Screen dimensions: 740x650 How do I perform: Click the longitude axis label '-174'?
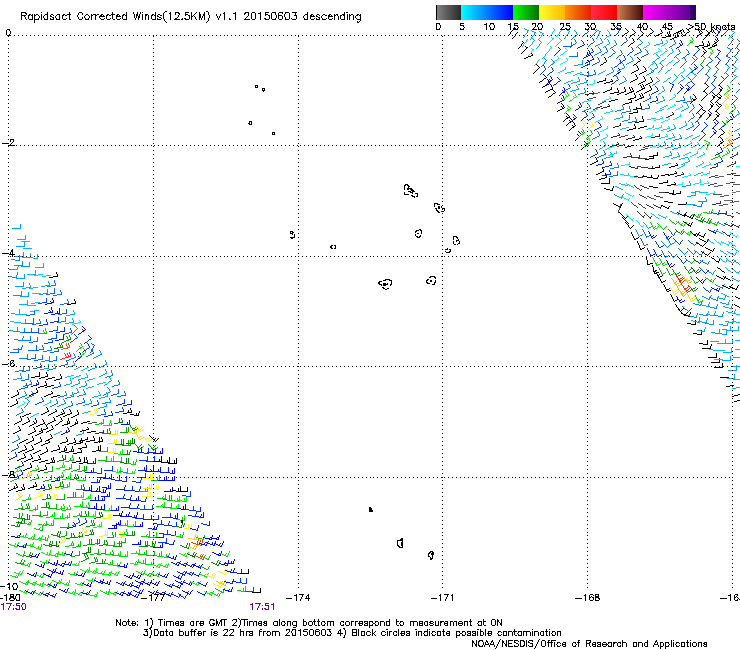click(298, 598)
